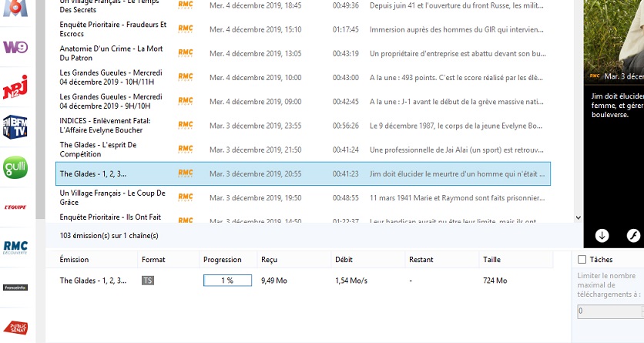Screen dimensions: 644x343
Task: Sort by the Débit column header
Action: coord(368,260)
